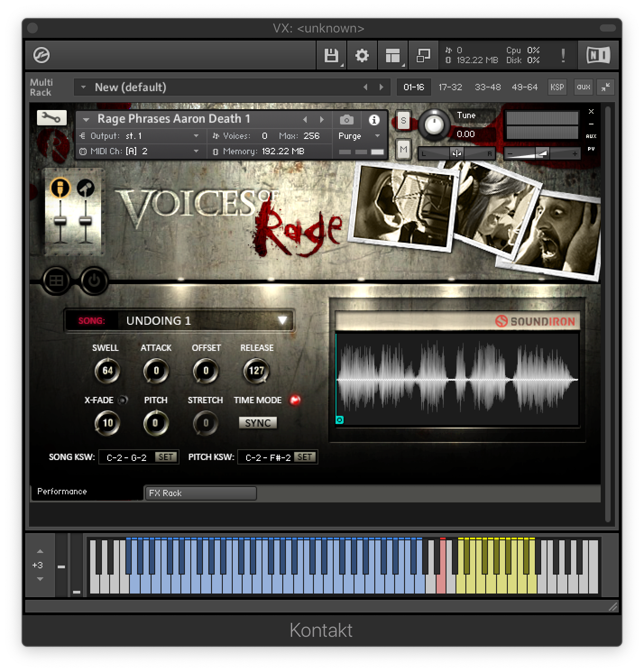The width and height of the screenshot is (644, 672).
Task: Click the rack vertical scrollbar
Action: tap(607, 314)
